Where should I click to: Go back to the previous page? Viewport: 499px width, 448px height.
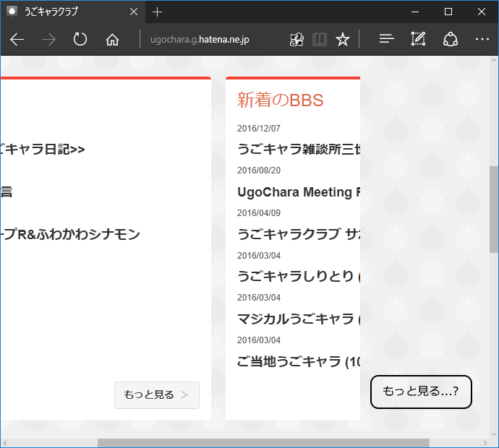pyautogui.click(x=17, y=40)
